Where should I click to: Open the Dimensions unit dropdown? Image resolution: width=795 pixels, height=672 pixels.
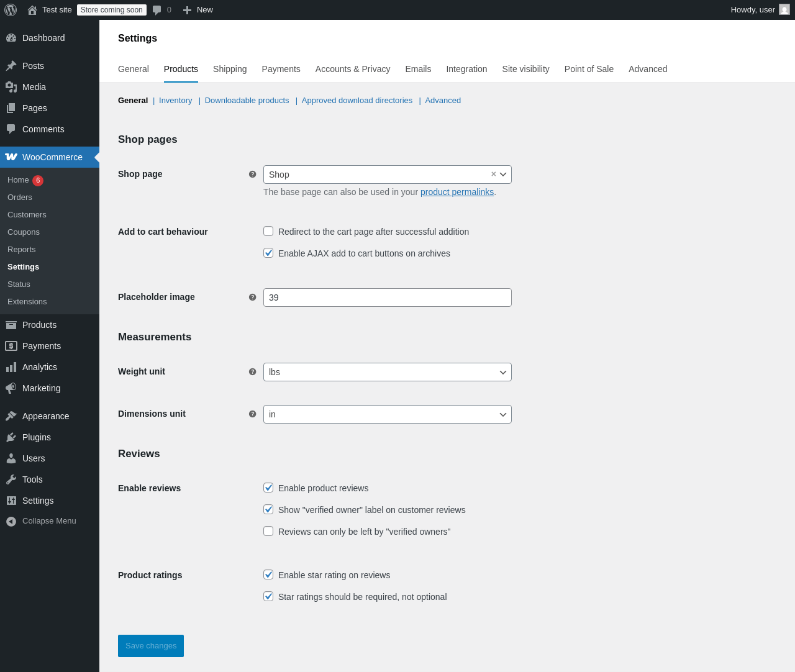[x=388, y=414]
